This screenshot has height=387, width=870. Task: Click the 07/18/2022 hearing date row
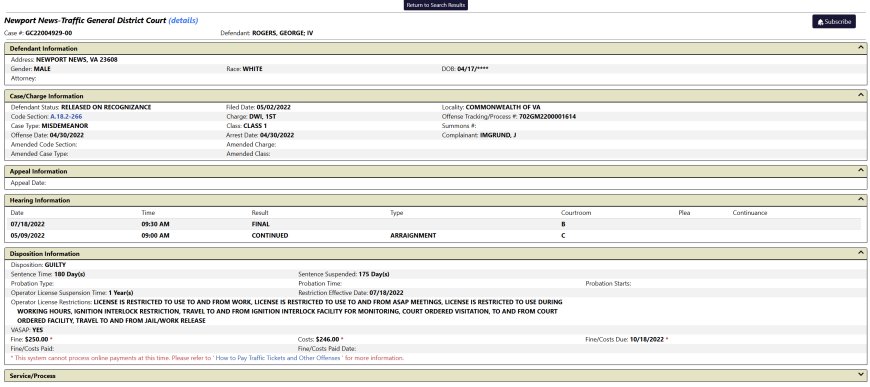pos(435,224)
